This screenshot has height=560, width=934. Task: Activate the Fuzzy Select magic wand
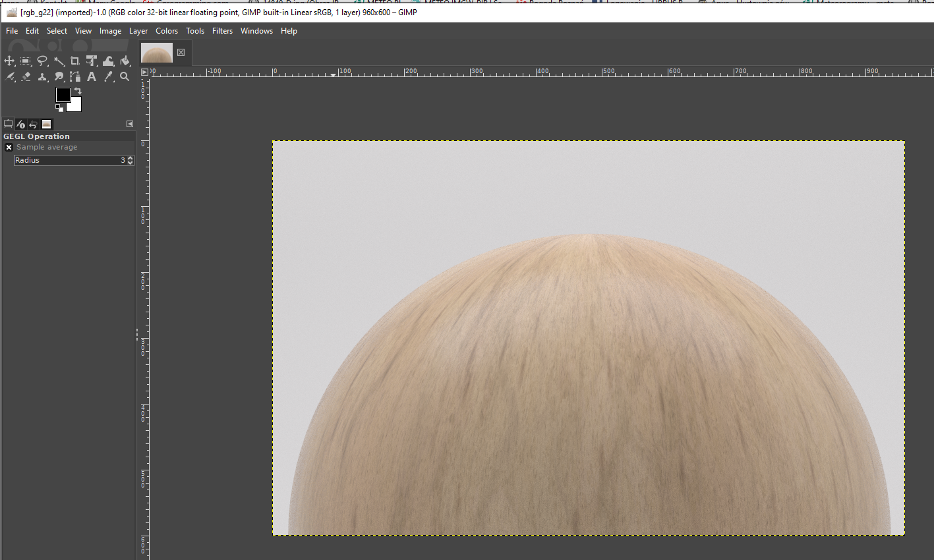click(x=59, y=61)
